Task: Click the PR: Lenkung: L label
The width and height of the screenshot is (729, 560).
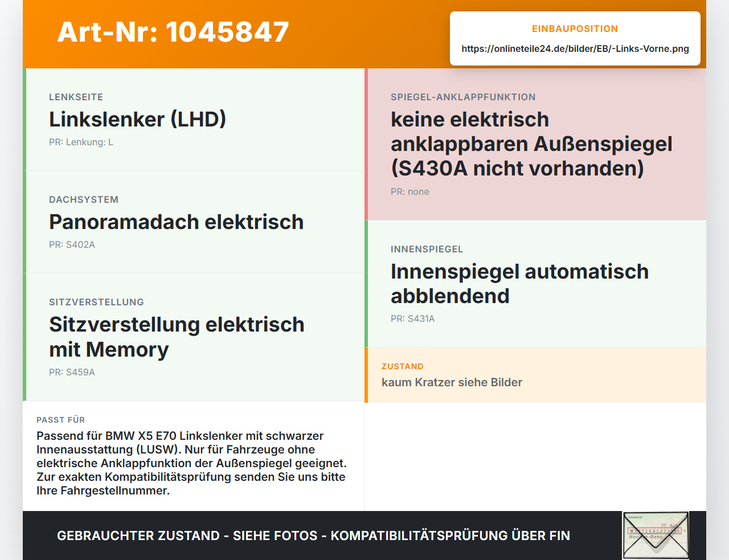Action: pyautogui.click(x=81, y=142)
